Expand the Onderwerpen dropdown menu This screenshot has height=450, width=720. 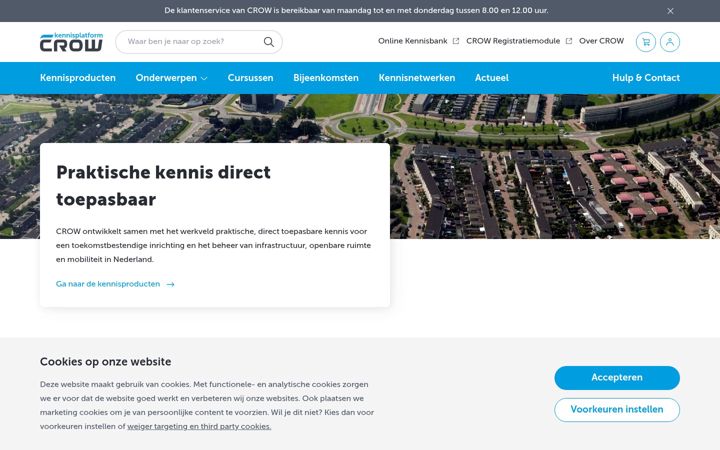[171, 78]
